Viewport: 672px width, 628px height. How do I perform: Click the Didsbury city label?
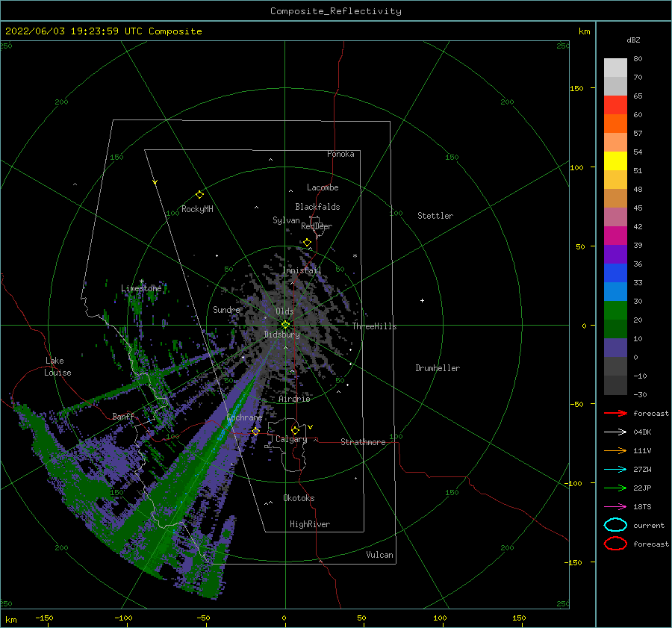click(x=281, y=335)
